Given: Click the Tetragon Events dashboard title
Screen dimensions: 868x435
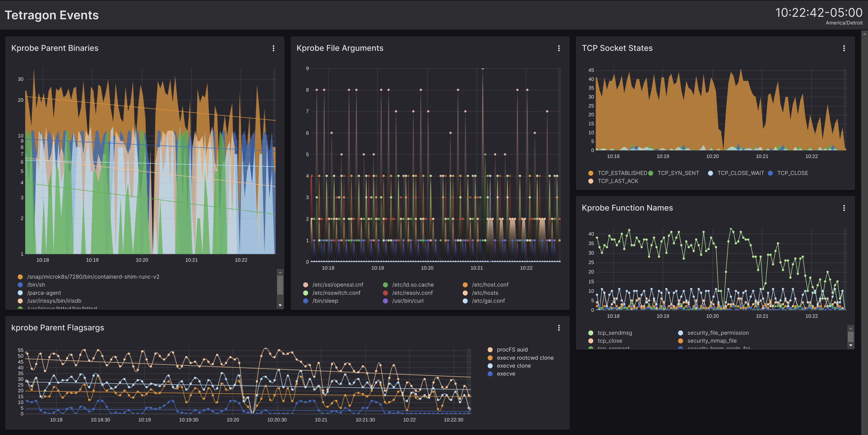Looking at the screenshot, I should click(x=51, y=15).
